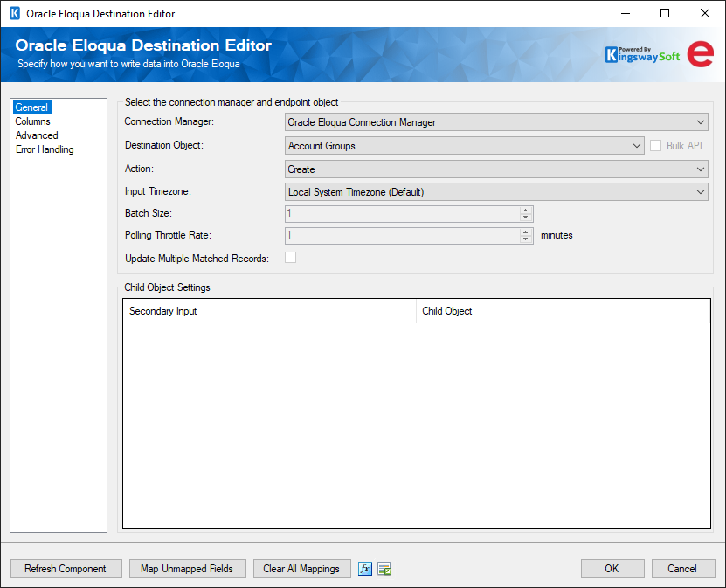Viewport: 726px width, 588px height.
Task: Dismiss dialog with Cancel button
Action: pos(683,569)
